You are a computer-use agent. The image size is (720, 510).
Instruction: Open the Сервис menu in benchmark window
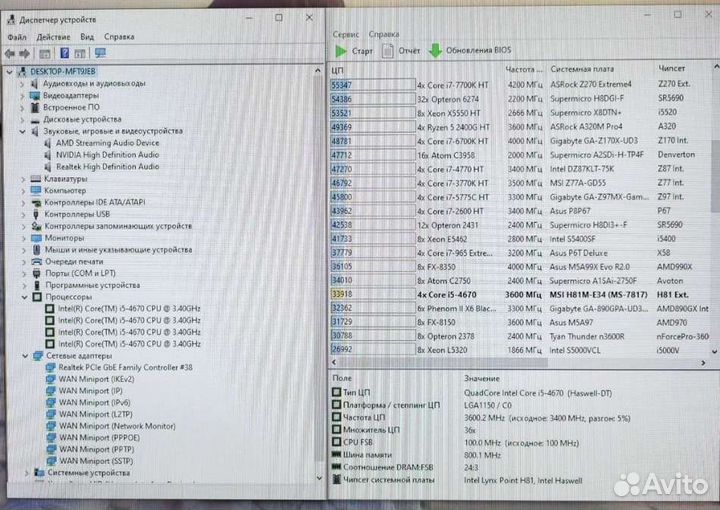tap(346, 34)
